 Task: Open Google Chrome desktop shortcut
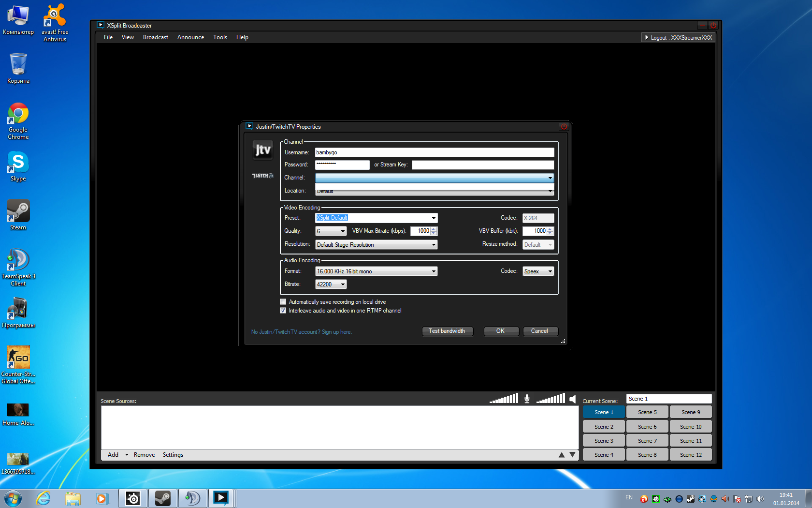[18, 121]
